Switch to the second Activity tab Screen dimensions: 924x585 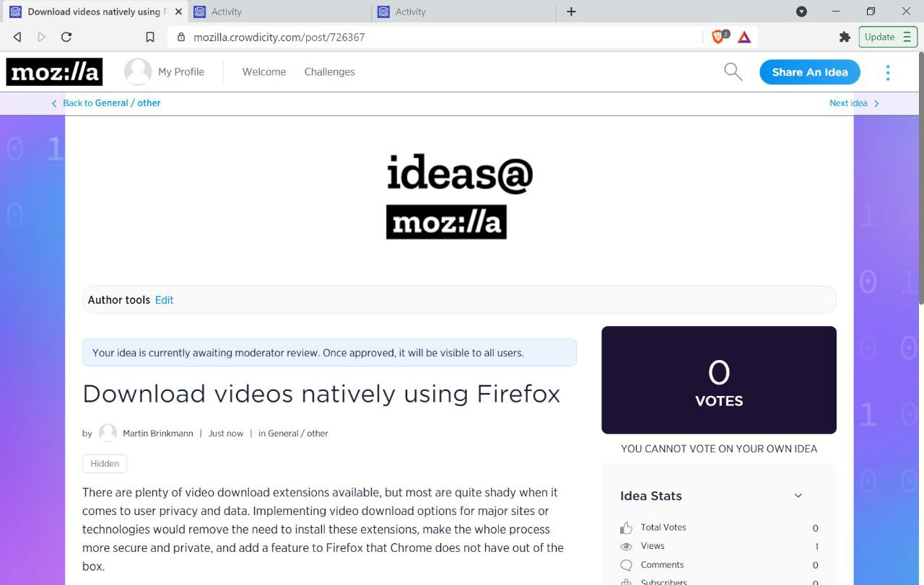280,12
